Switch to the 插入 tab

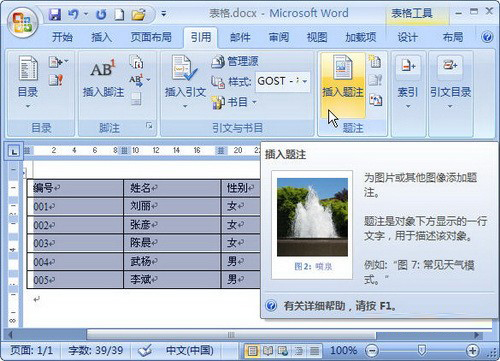pos(102,37)
